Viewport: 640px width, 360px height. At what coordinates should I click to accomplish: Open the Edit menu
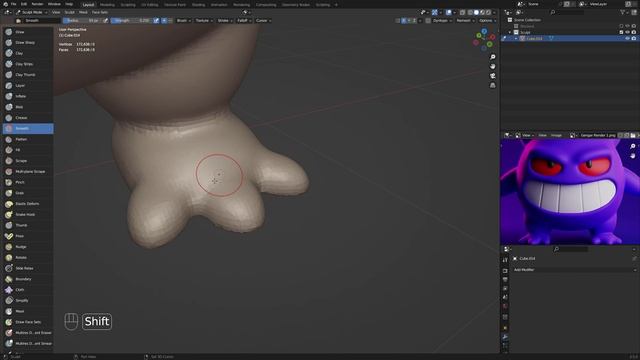(24, 4)
